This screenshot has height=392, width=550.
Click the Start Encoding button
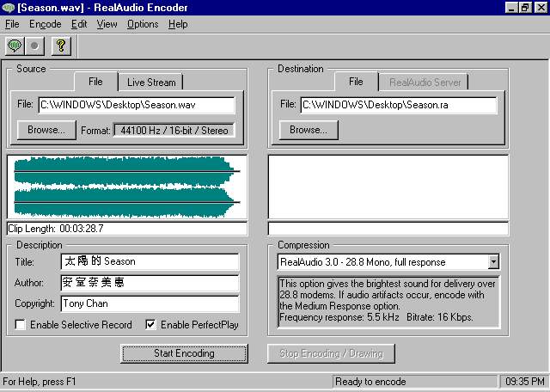coord(184,353)
